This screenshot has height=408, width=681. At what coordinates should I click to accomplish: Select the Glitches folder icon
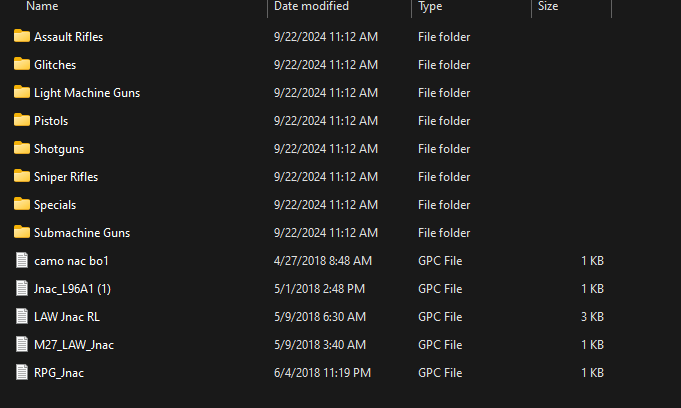(22, 65)
